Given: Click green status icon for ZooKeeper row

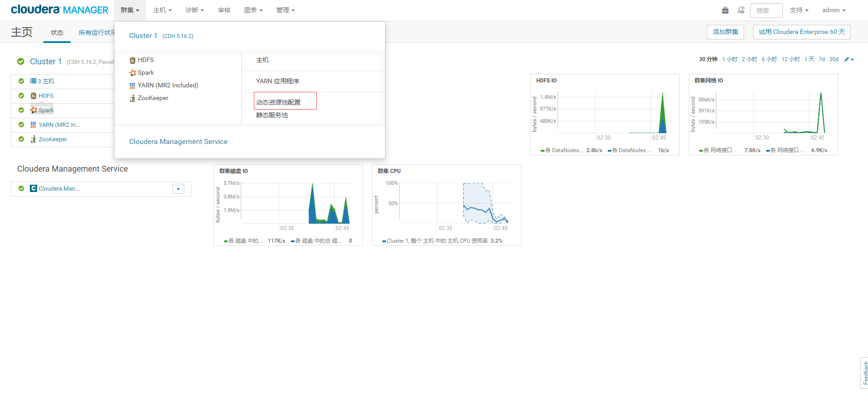Looking at the screenshot, I should (21, 139).
